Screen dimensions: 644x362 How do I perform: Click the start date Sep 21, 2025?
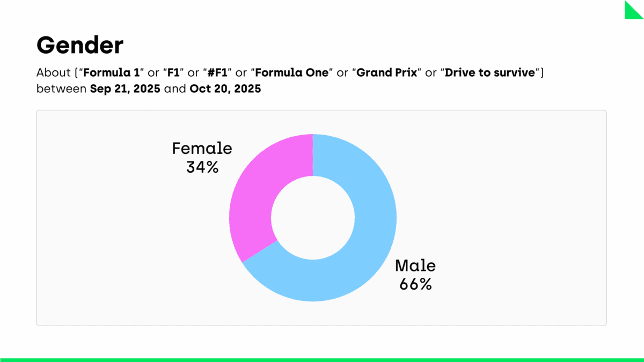(125, 89)
